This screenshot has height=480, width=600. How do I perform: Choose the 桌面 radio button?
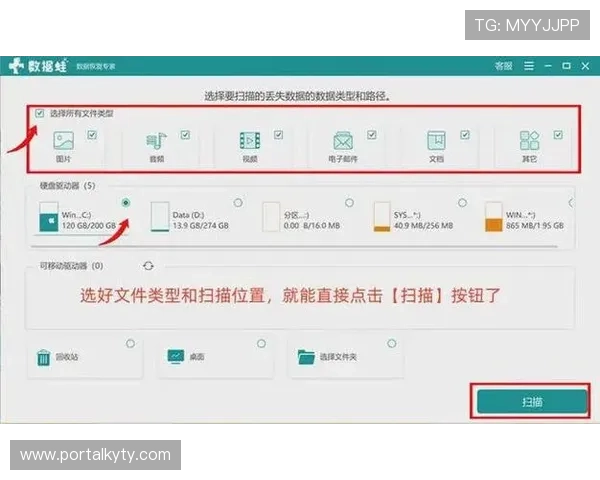[x=261, y=343]
